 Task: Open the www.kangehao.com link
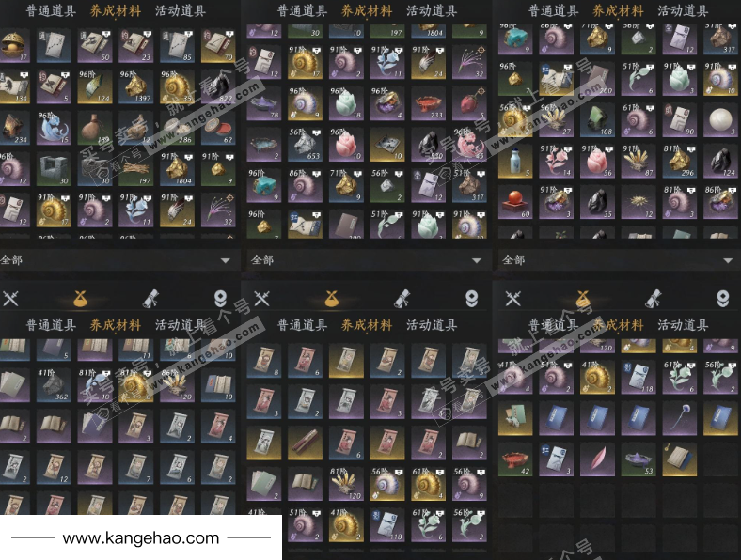(141, 537)
